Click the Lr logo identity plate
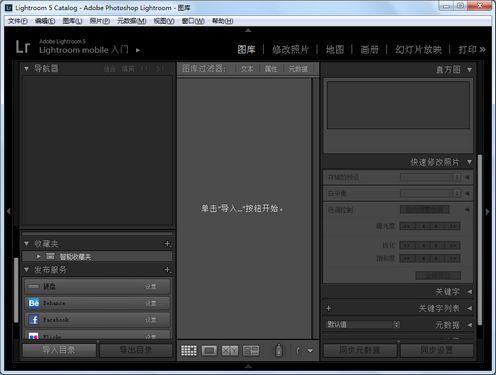This screenshot has height=375, width=496. [23, 47]
